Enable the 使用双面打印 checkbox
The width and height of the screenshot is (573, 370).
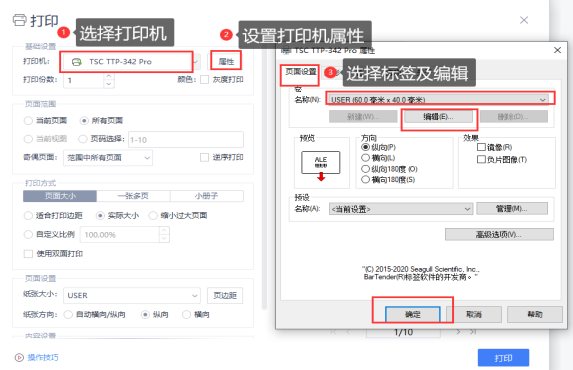tap(28, 254)
